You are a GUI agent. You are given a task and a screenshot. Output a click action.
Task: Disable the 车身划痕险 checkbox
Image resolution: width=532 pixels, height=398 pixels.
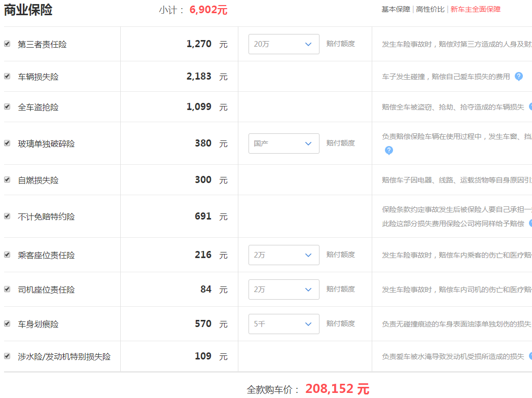(x=7, y=323)
